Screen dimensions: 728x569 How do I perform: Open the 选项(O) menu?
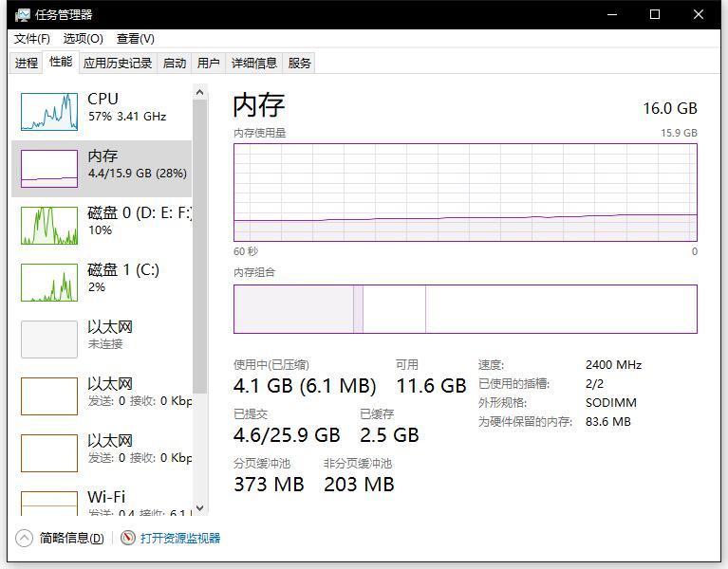(x=83, y=38)
